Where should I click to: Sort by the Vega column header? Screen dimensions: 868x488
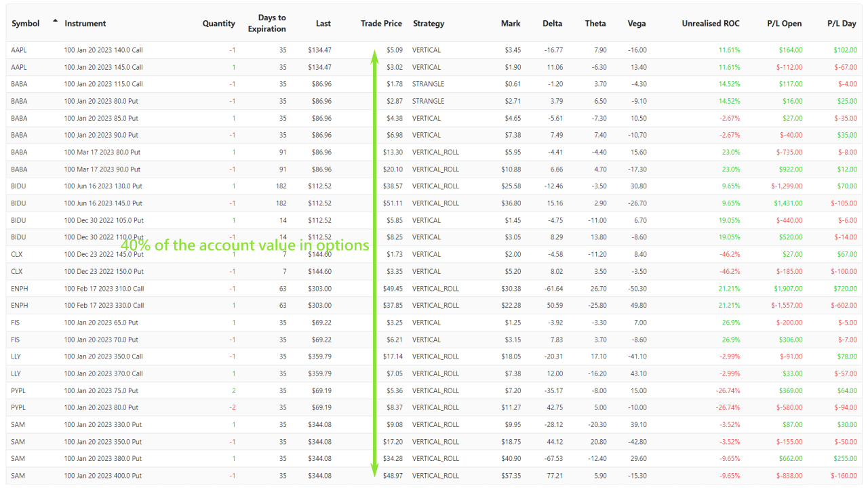click(637, 23)
